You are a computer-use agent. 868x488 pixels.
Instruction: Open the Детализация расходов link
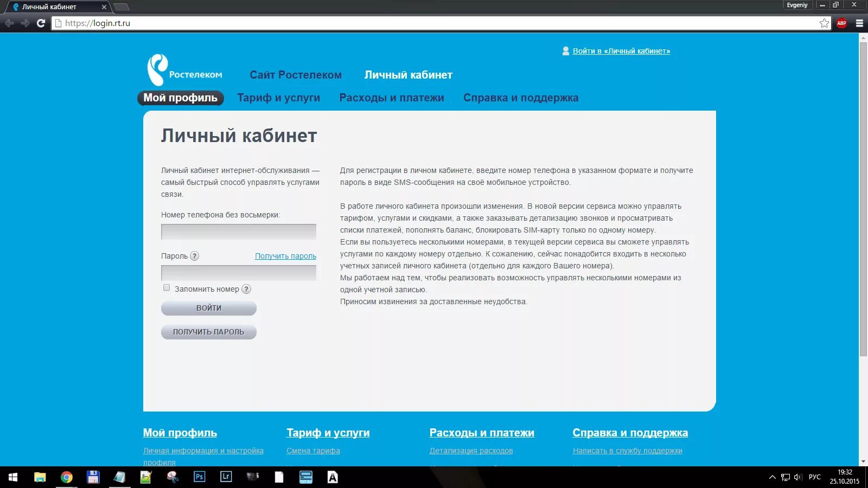point(471,451)
